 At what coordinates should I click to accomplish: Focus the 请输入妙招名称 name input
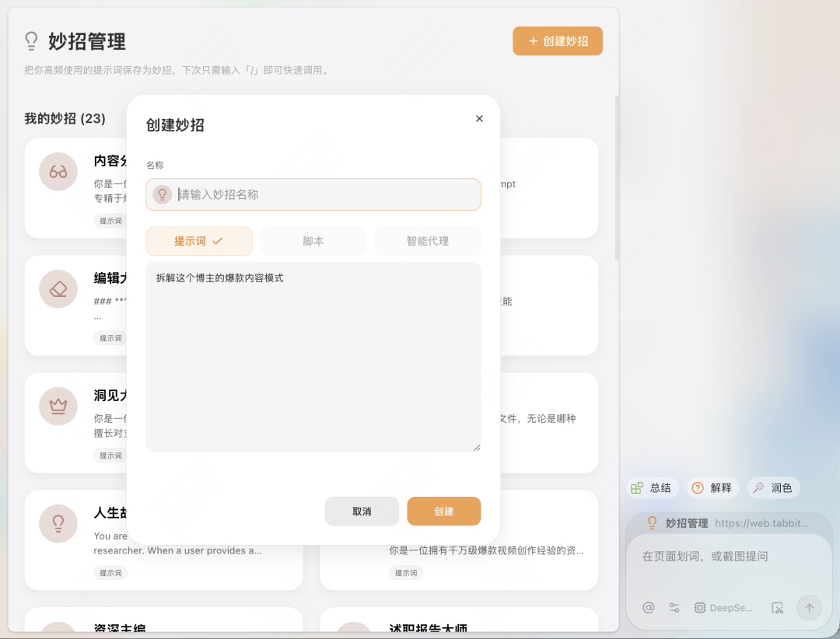pyautogui.click(x=313, y=194)
